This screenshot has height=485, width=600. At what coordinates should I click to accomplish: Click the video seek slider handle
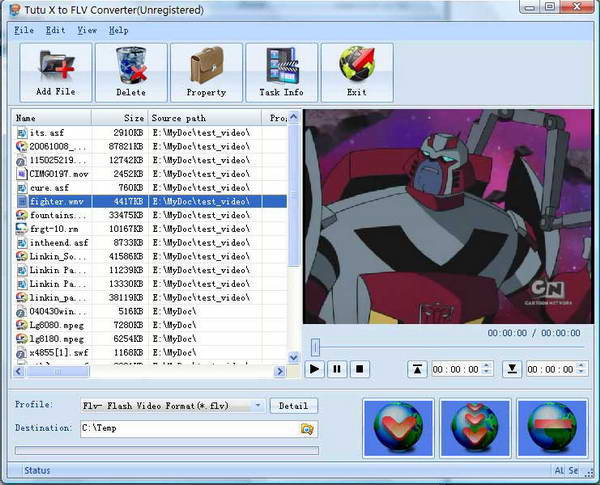315,348
